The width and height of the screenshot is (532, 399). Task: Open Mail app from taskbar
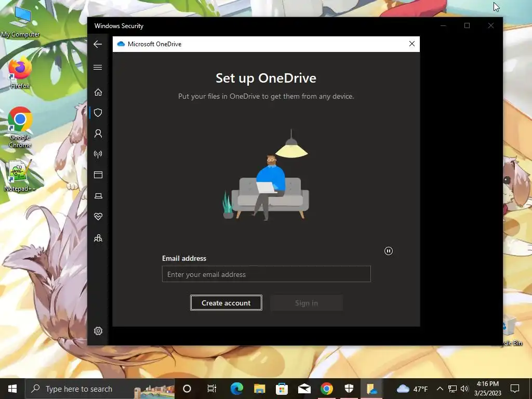click(304, 389)
